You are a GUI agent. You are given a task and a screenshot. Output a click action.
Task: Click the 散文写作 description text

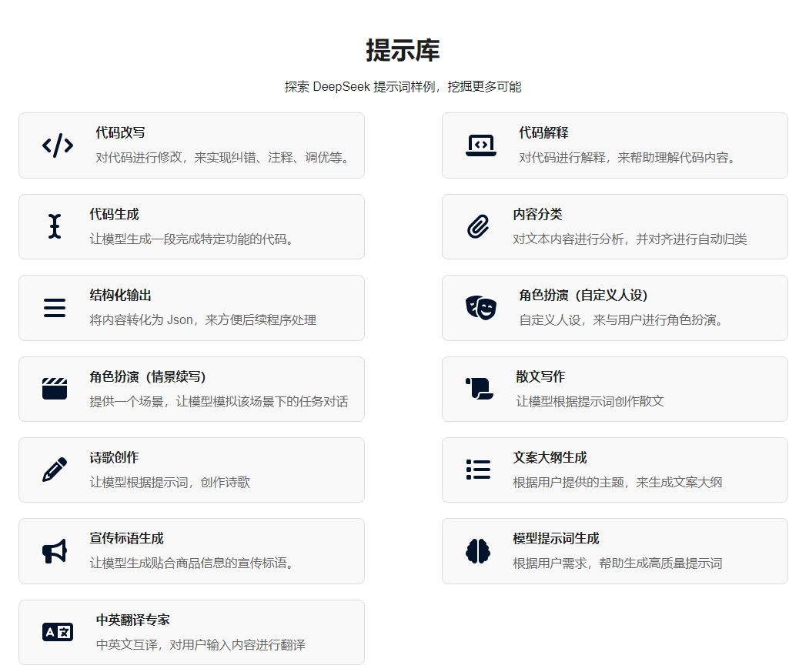(x=590, y=401)
